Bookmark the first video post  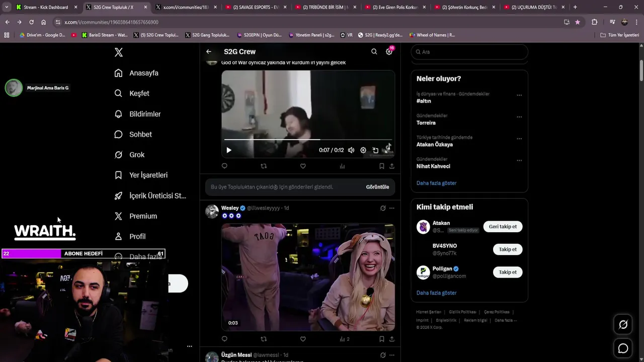point(381,166)
